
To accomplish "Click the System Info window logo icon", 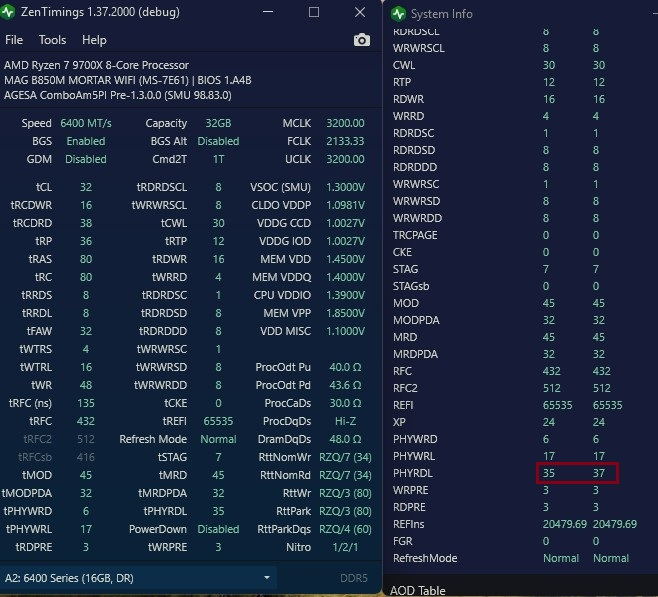I will point(398,14).
